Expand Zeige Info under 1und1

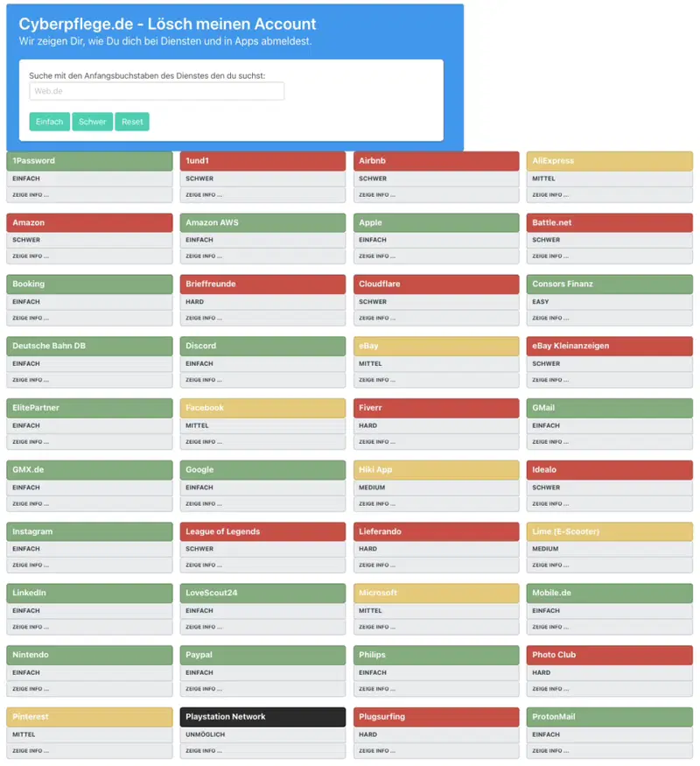(262, 195)
